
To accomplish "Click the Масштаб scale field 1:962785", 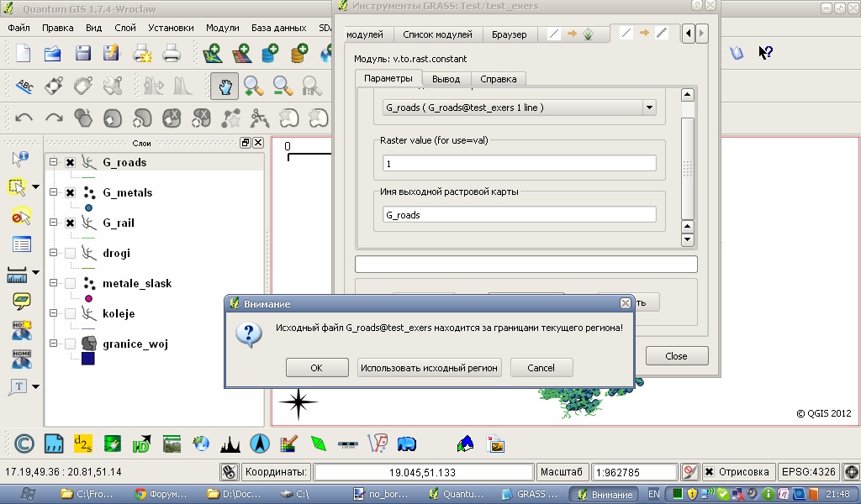I will (x=634, y=471).
